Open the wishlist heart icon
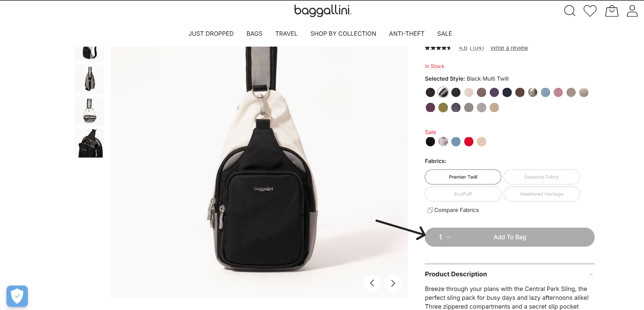This screenshot has height=310, width=644. (x=590, y=11)
